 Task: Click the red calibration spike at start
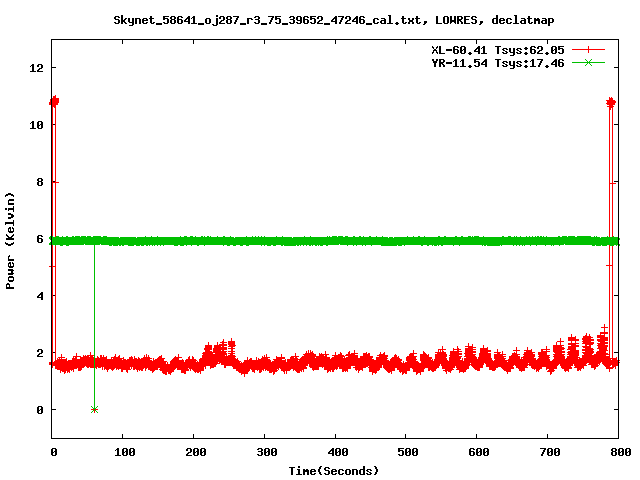(54, 101)
